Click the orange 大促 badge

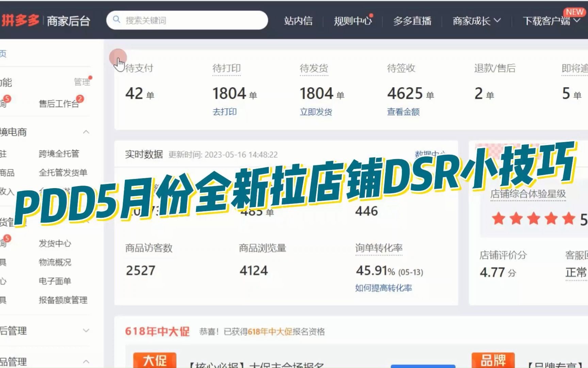[155, 360]
